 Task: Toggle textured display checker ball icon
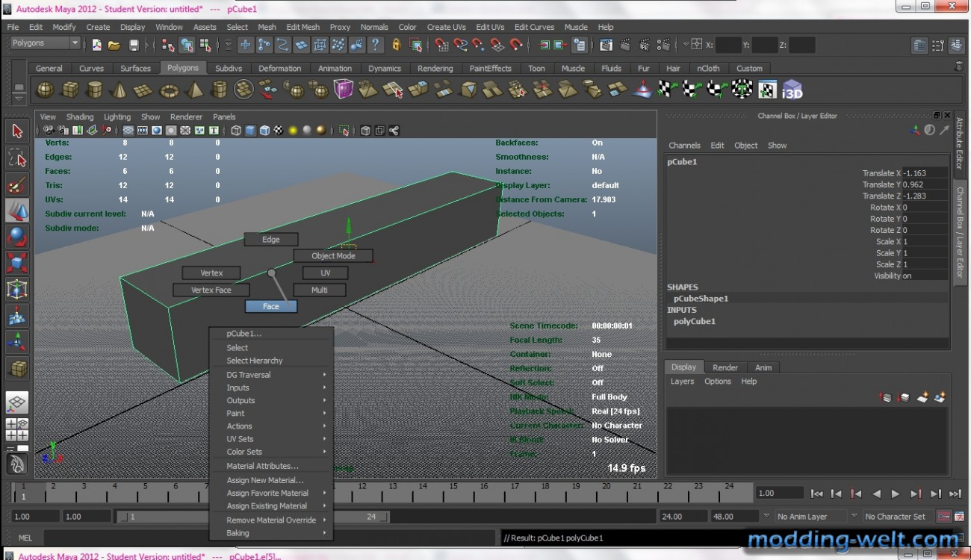(x=279, y=131)
